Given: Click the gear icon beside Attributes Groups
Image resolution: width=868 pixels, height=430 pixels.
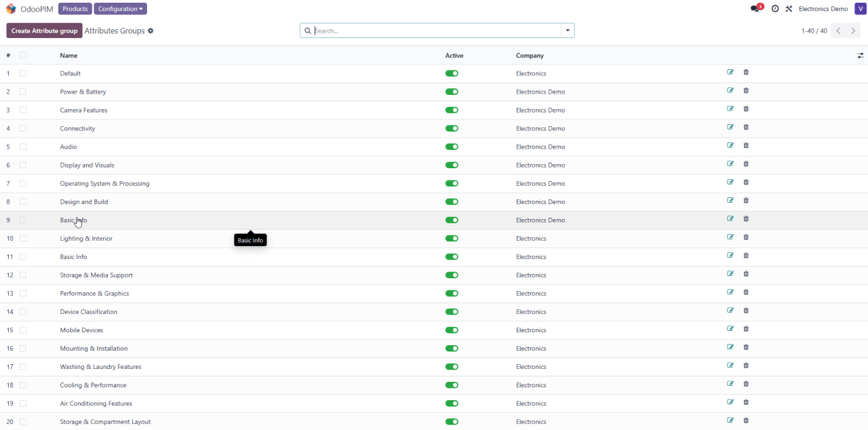Looking at the screenshot, I should 151,31.
